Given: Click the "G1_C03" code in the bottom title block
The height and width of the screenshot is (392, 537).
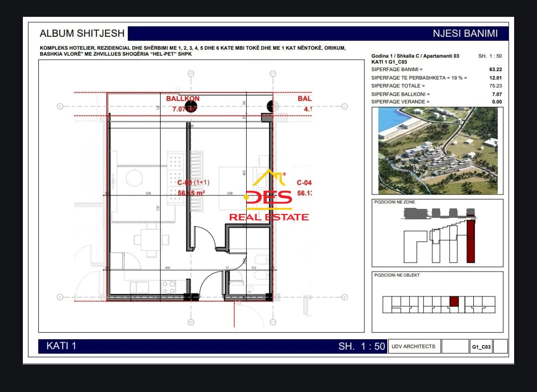Looking at the screenshot, I should [x=481, y=347].
